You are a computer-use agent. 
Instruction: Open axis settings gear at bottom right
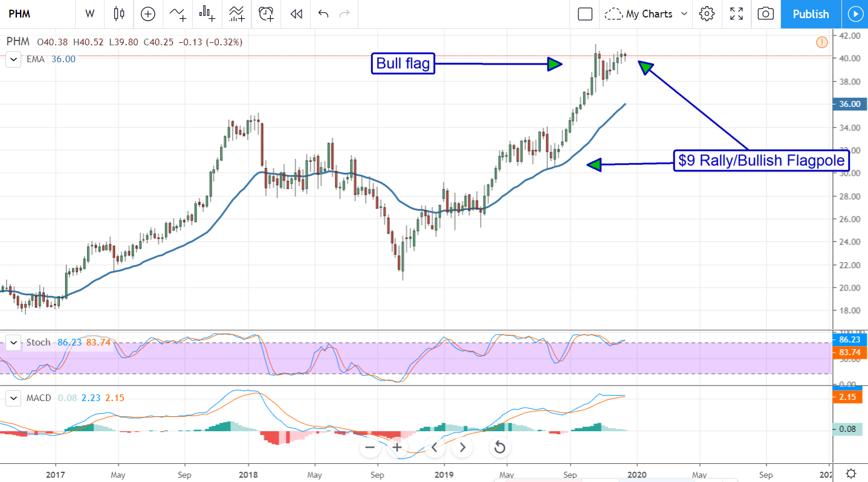[x=850, y=474]
